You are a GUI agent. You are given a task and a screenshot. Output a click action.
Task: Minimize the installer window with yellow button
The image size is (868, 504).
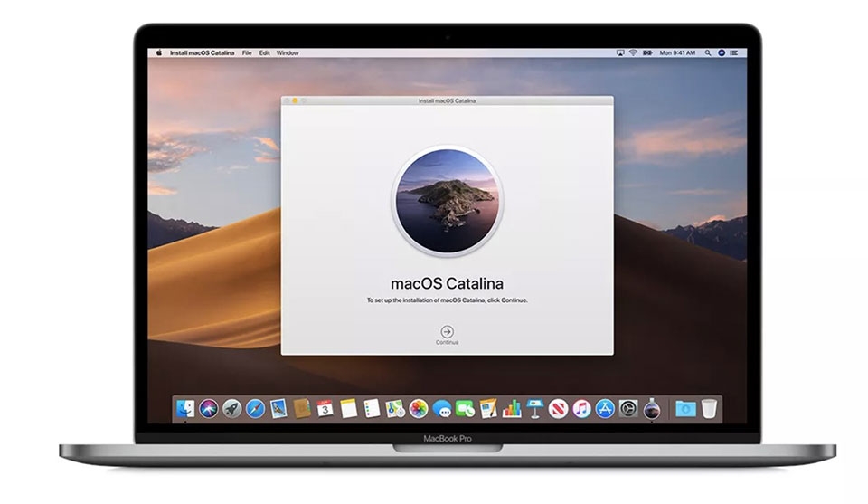(295, 100)
